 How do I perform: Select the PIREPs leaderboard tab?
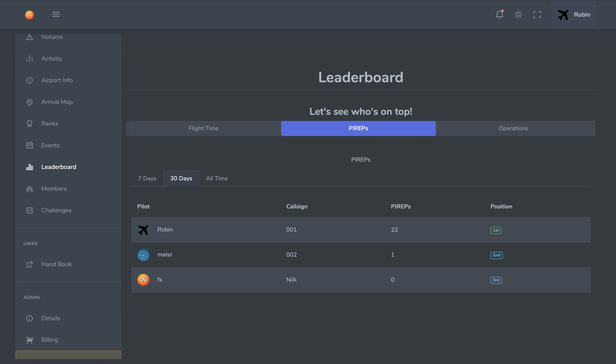click(358, 128)
